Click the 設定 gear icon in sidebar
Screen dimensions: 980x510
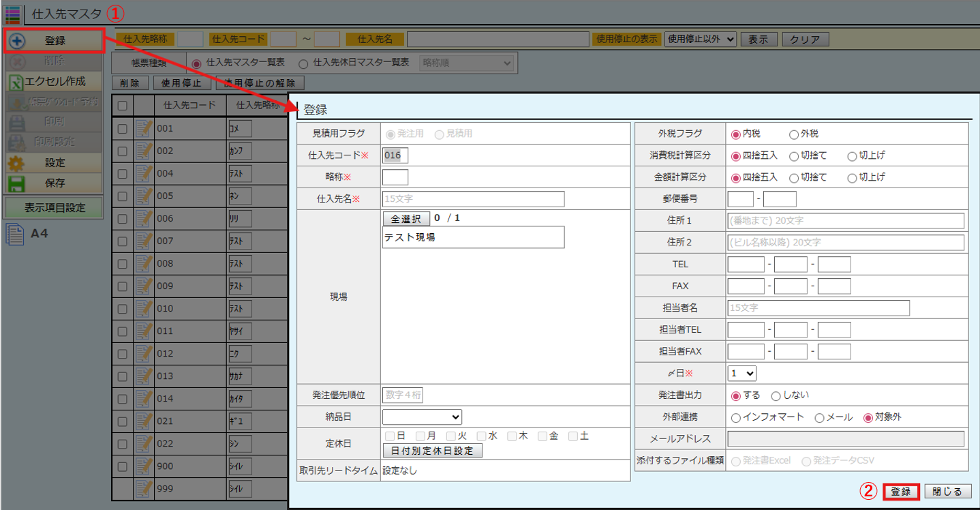click(16, 163)
